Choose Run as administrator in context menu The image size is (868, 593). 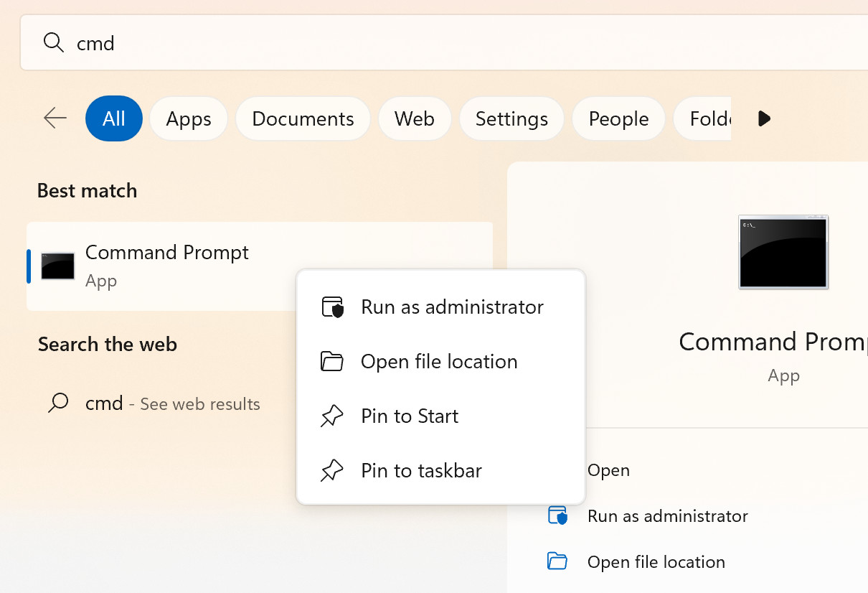click(441, 307)
